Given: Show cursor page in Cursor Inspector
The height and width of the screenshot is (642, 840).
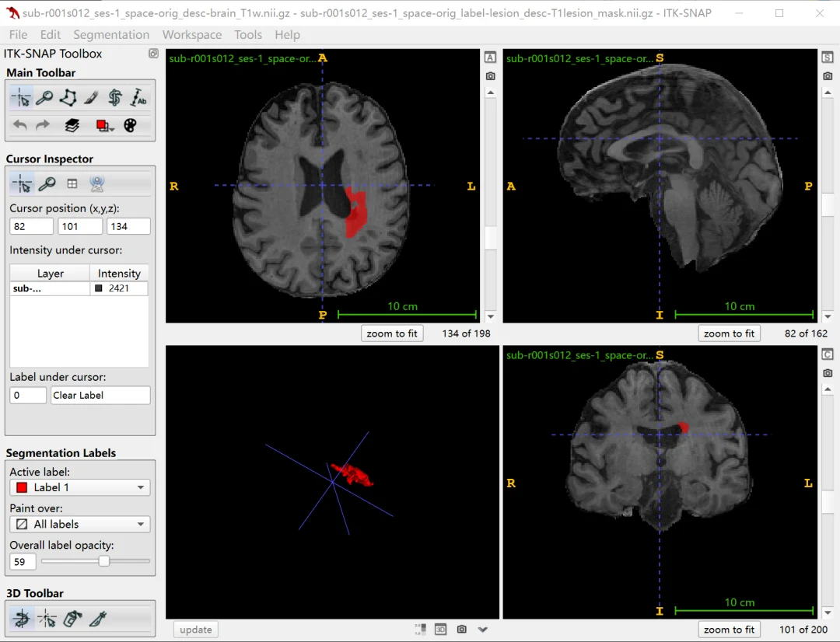Looking at the screenshot, I should (x=22, y=183).
